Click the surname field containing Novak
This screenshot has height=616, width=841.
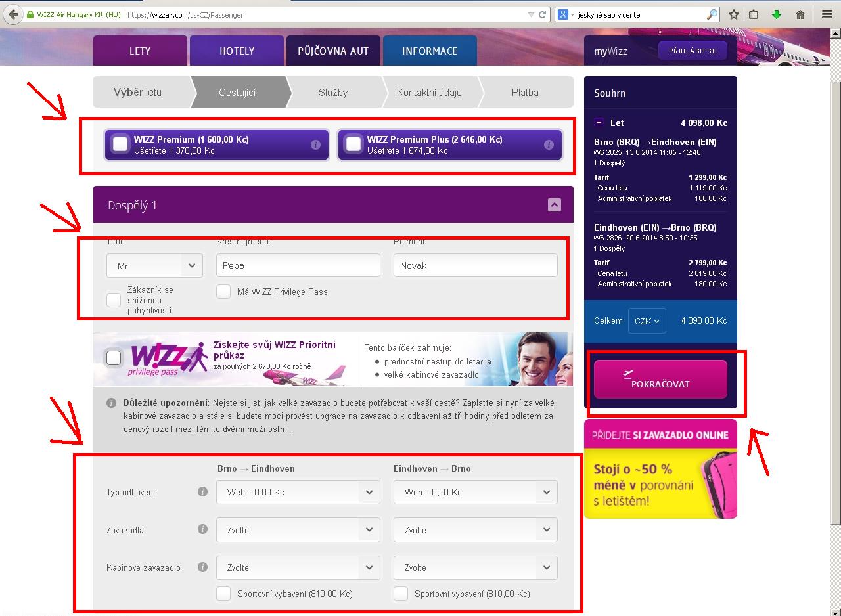point(476,265)
